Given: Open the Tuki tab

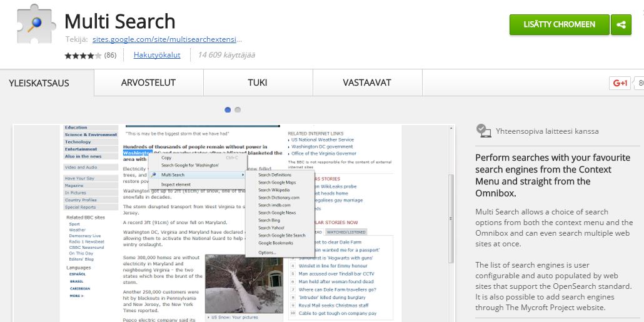Looking at the screenshot, I should [258, 83].
